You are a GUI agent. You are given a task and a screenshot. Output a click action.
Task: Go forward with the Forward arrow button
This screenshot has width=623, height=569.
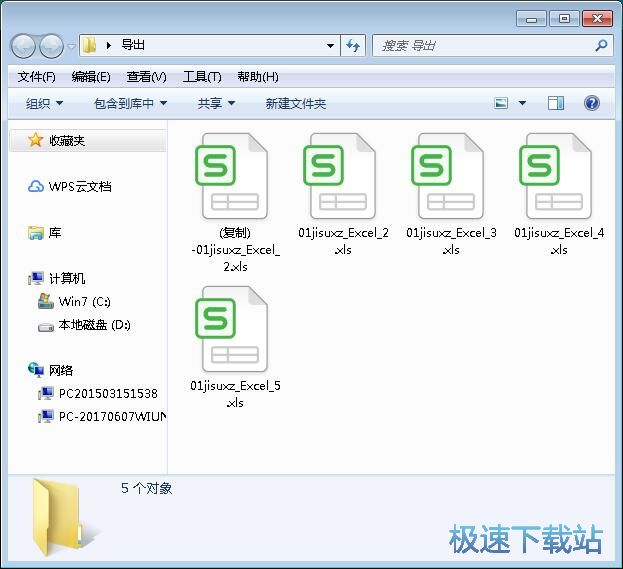[52, 46]
